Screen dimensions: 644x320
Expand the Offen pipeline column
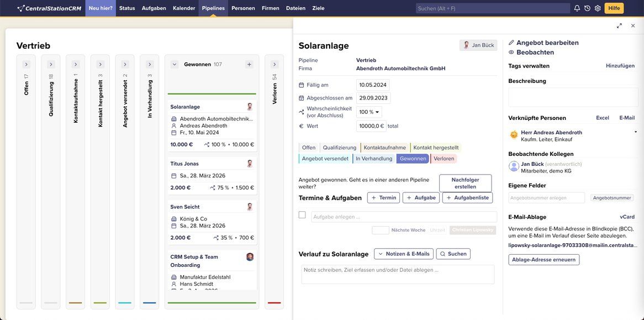27,65
